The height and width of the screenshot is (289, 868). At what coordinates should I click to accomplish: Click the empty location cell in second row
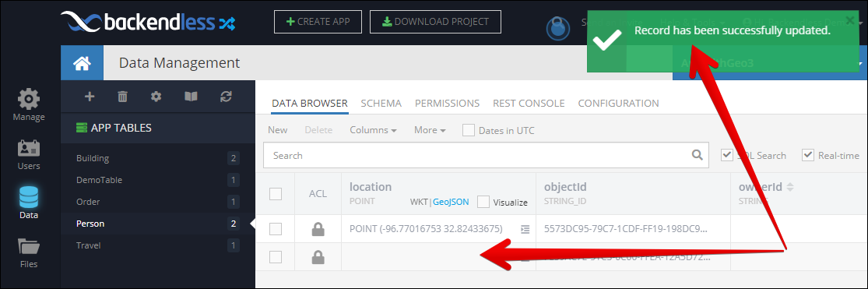point(438,257)
